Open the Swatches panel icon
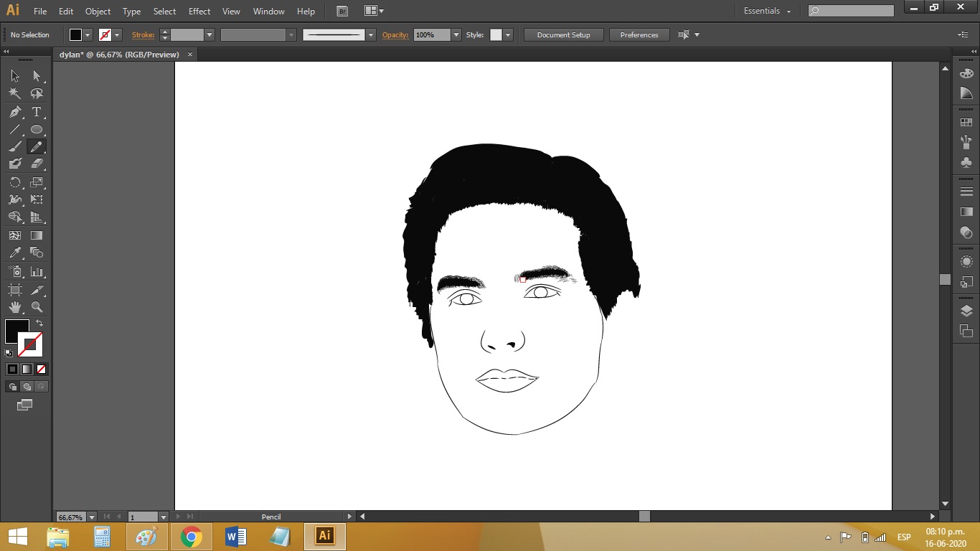This screenshot has width=980, height=551. (x=966, y=123)
